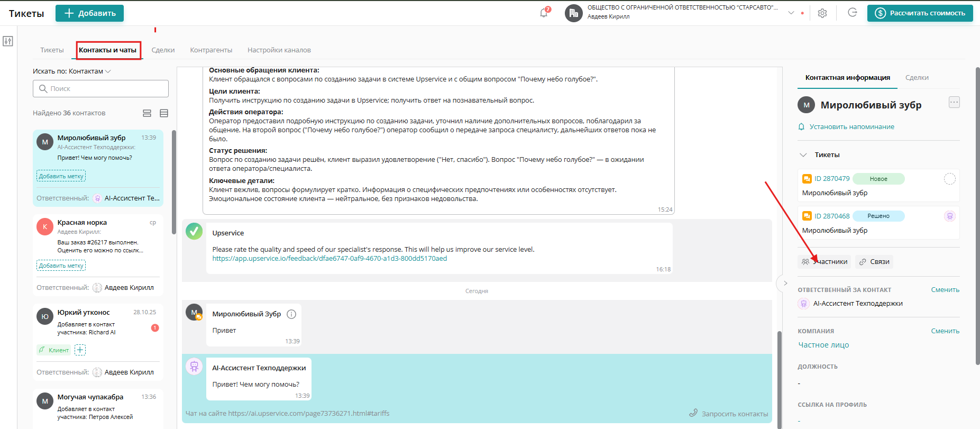Click the company building avatar icon

click(x=574, y=13)
